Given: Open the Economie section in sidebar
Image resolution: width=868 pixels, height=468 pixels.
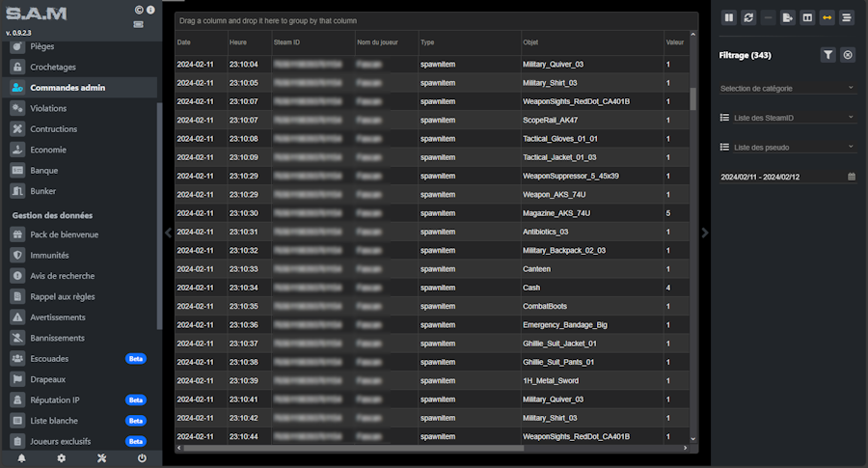Looking at the screenshot, I should click(x=48, y=150).
